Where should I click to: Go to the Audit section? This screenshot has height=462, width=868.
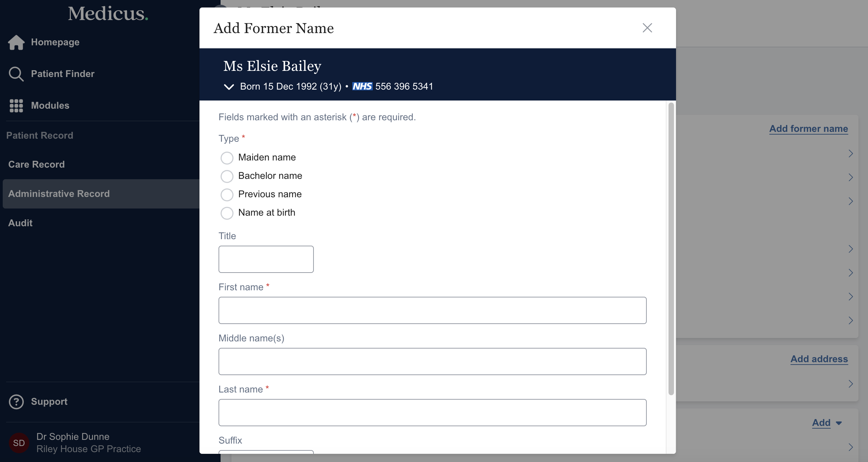(x=20, y=223)
